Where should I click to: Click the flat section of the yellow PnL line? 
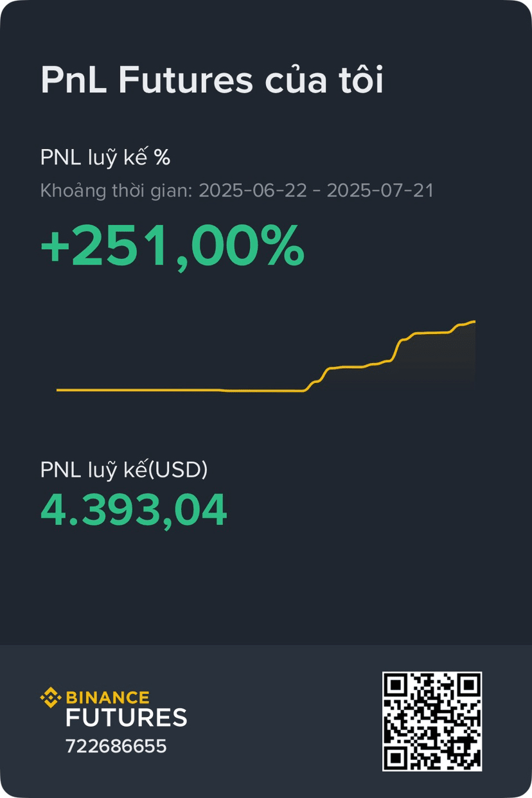180,390
